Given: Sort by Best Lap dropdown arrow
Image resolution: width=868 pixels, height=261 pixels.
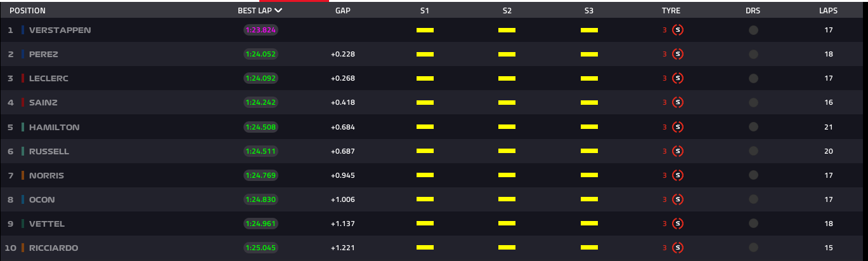Looking at the screenshot, I should pyautogui.click(x=278, y=11).
